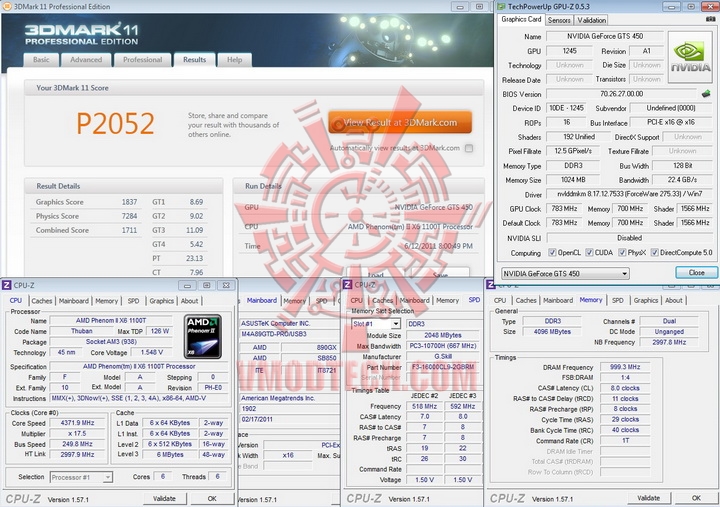
Task: Click the Core Speed value 4371.9 MHz
Action: point(78,423)
